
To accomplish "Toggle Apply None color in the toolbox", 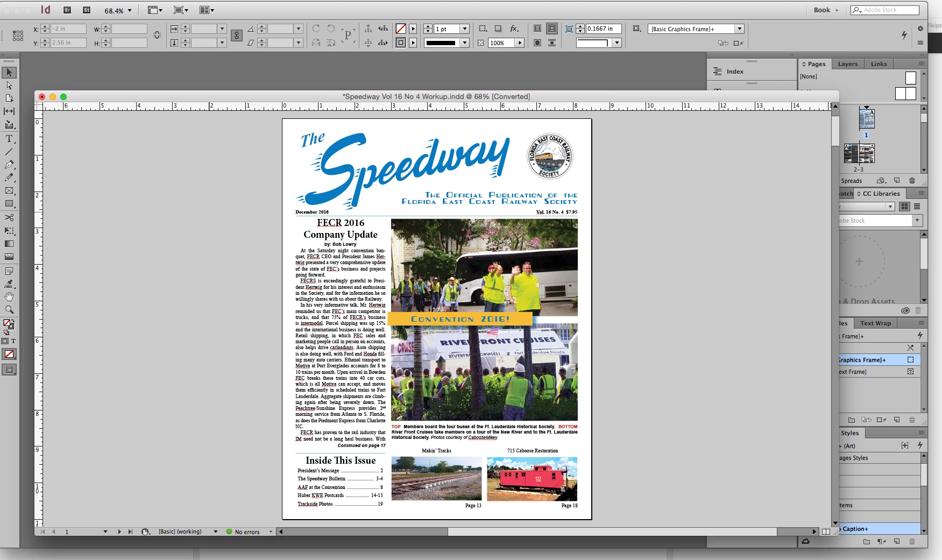I will (9, 354).
